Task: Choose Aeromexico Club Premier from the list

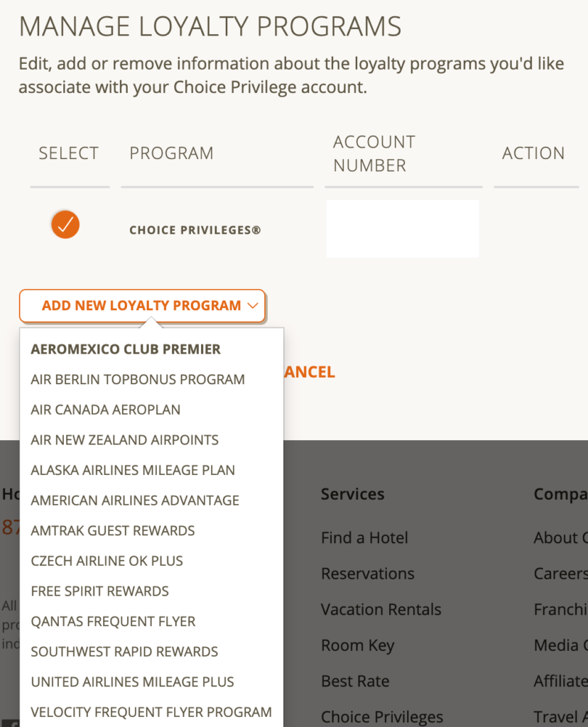Action: (126, 349)
